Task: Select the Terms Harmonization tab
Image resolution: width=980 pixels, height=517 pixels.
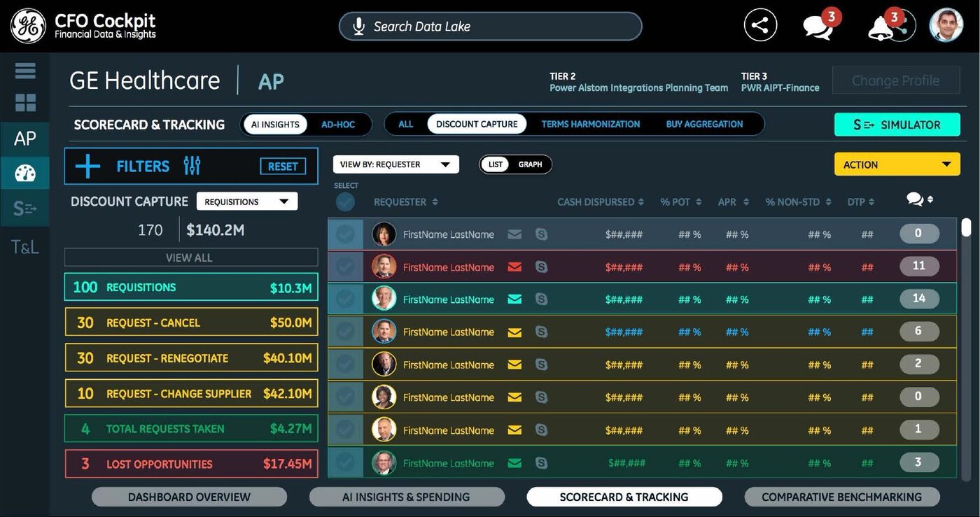Action: (590, 125)
